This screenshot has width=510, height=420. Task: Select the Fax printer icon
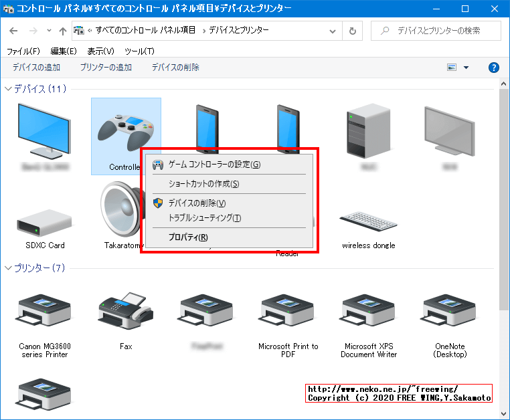point(126,310)
